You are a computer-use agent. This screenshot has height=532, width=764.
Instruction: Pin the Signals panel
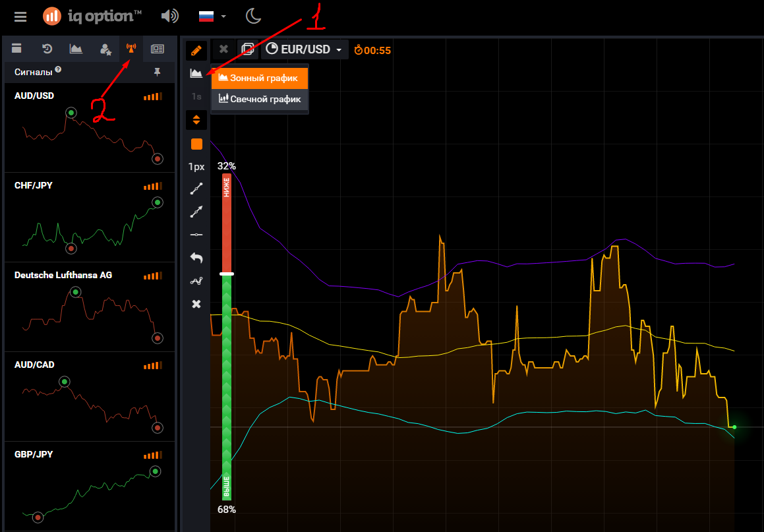click(157, 71)
